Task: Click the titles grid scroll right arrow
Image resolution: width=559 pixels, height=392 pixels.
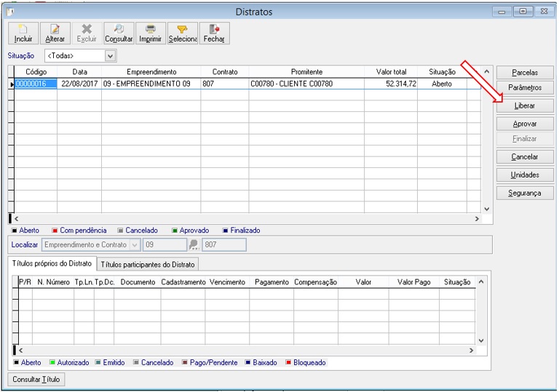Action: tap(472, 351)
